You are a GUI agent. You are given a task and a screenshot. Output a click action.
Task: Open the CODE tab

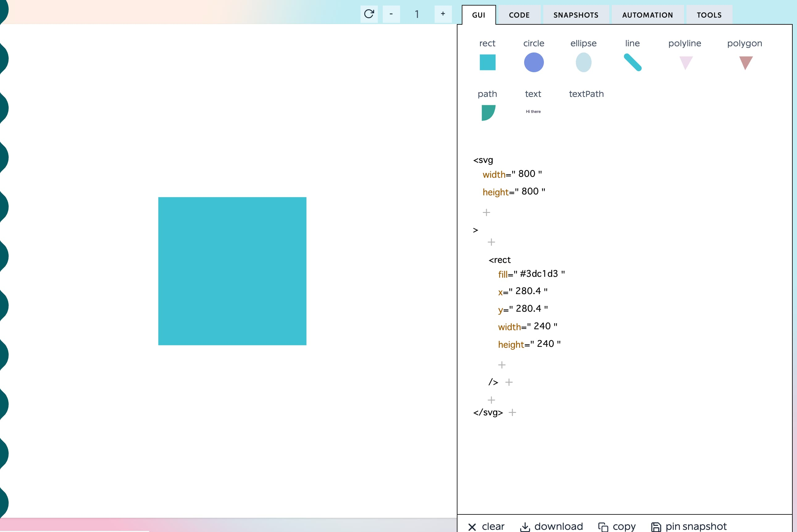click(x=519, y=15)
